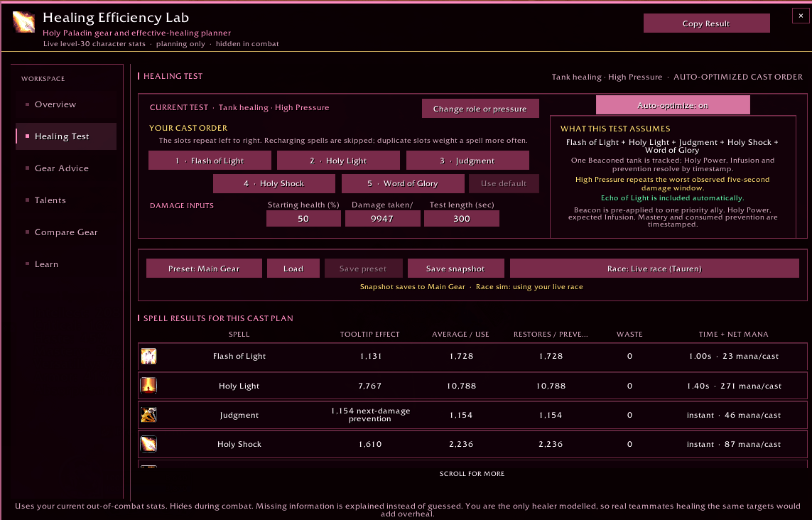Viewport: 812px width, 520px height.
Task: Click the RESTORES / PREVE... column header
Action: click(x=551, y=334)
